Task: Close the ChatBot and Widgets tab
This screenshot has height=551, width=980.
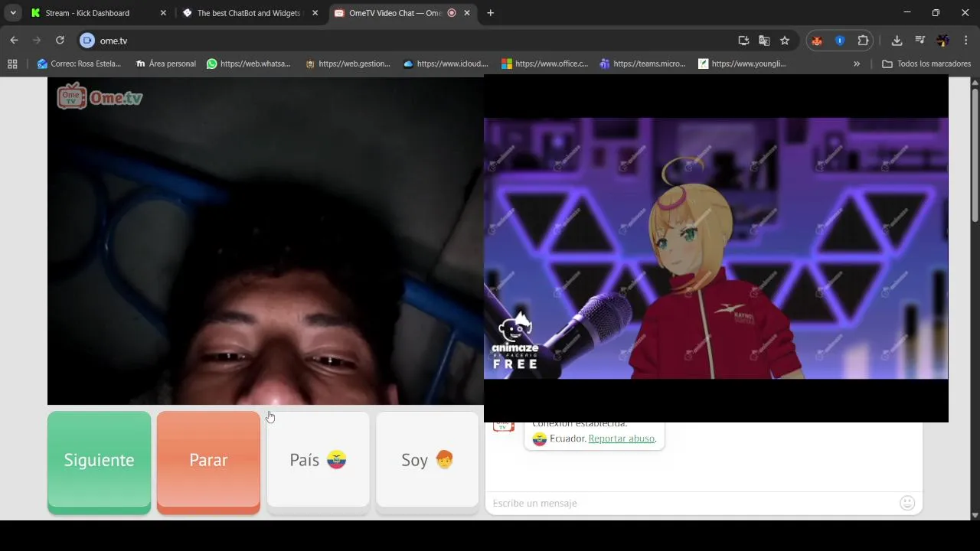Action: (x=315, y=13)
